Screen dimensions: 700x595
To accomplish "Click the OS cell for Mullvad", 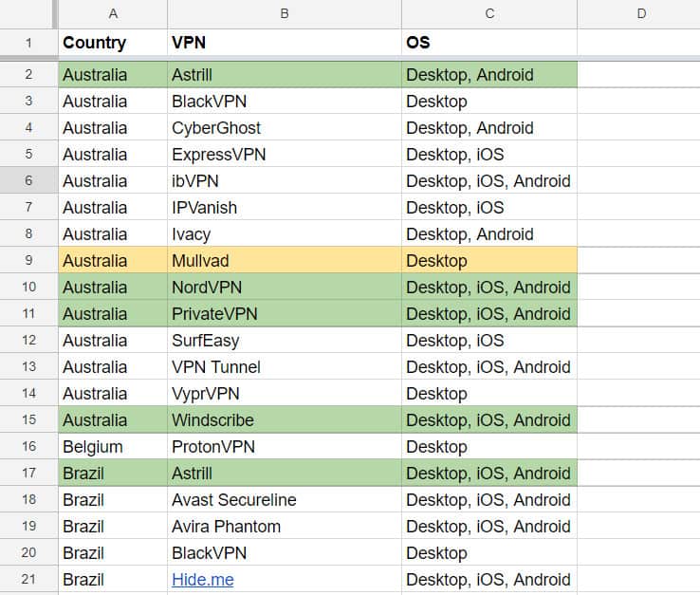I will coord(489,260).
